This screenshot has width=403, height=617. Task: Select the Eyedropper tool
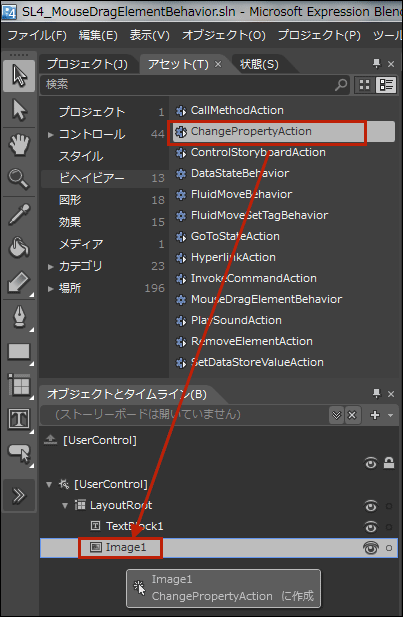coord(19,214)
